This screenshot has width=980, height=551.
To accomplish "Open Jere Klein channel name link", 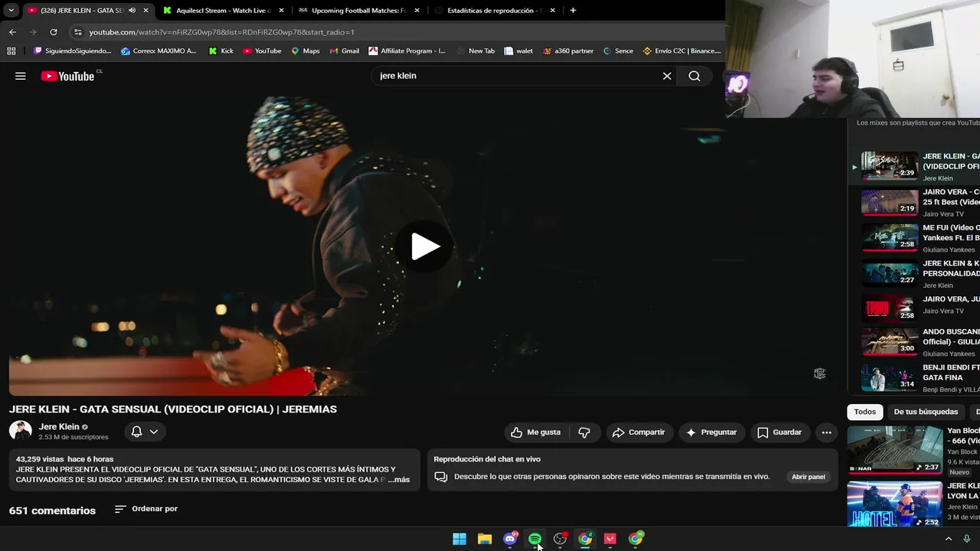I will point(59,426).
